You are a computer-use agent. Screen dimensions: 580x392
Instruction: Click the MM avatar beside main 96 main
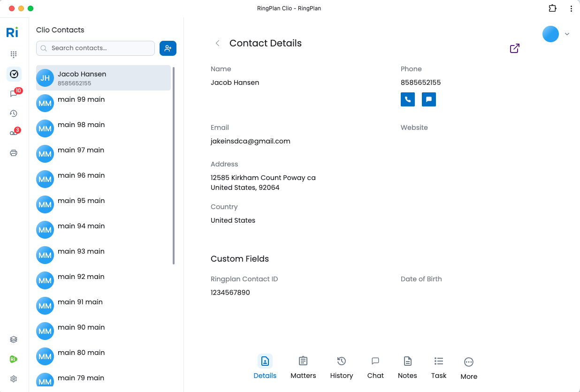tap(45, 179)
